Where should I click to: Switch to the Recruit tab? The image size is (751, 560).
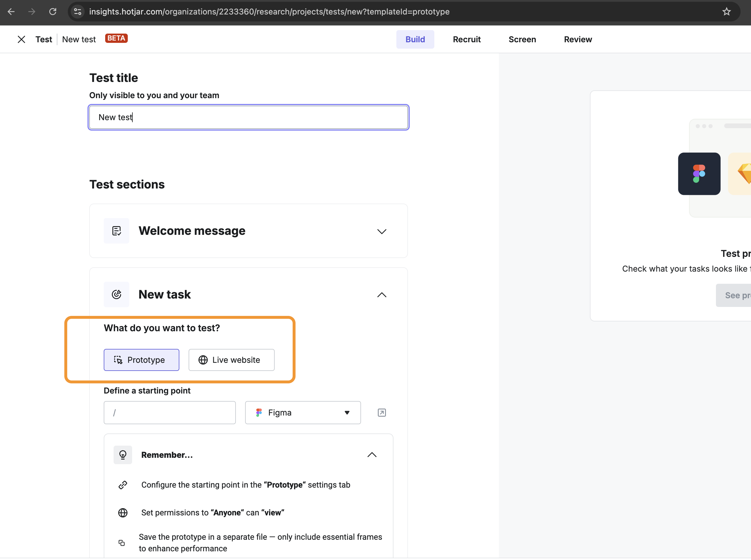coord(466,39)
